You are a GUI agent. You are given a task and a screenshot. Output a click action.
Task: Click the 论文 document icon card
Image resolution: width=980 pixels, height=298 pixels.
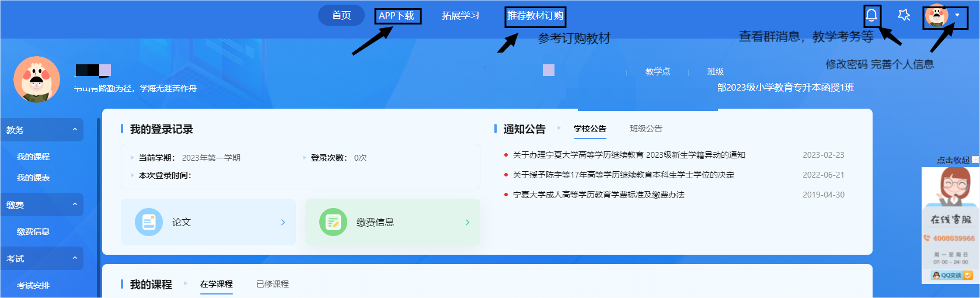coord(208,222)
